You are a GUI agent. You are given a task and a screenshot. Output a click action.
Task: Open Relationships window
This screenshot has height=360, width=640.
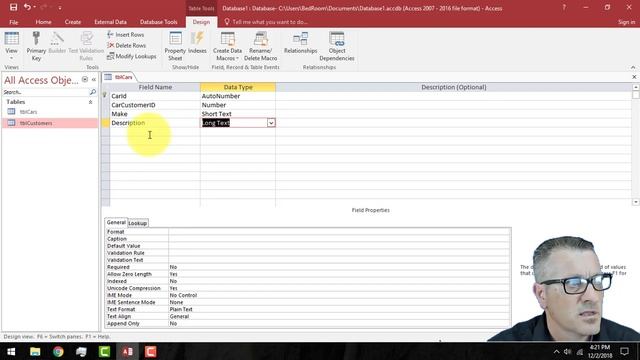click(x=300, y=43)
